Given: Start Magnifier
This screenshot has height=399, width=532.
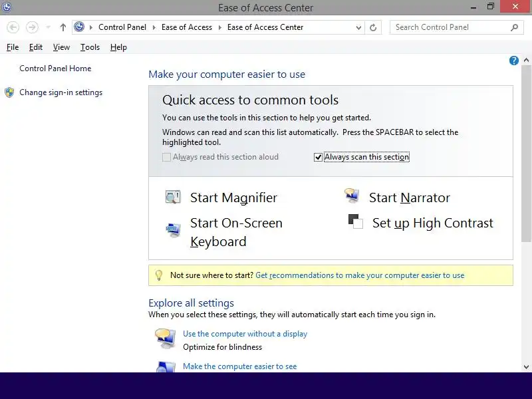Looking at the screenshot, I should coord(233,198).
